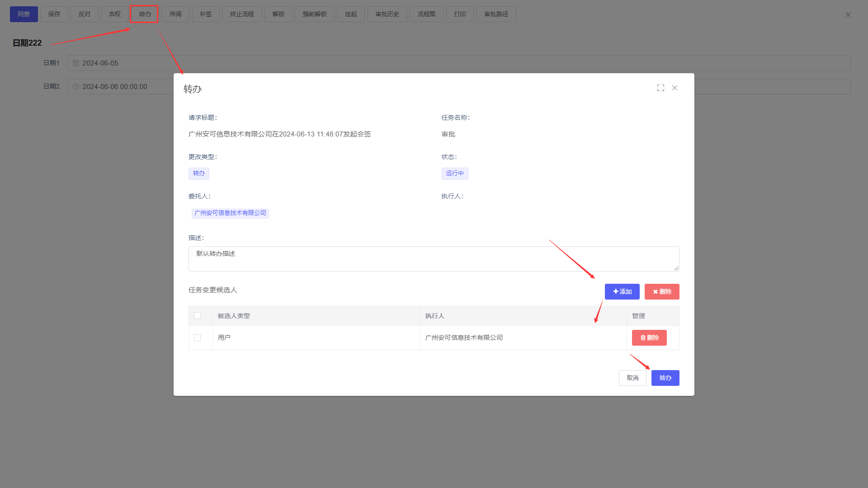Click the blue 添加 plus button
Screen dimensions: 868x488
point(622,291)
